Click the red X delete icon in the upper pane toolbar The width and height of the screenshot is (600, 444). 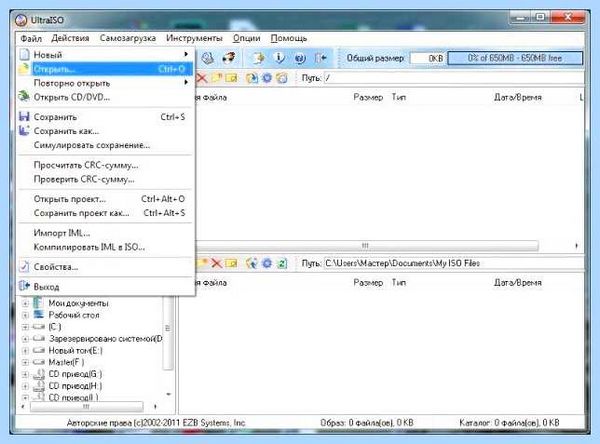(x=202, y=78)
